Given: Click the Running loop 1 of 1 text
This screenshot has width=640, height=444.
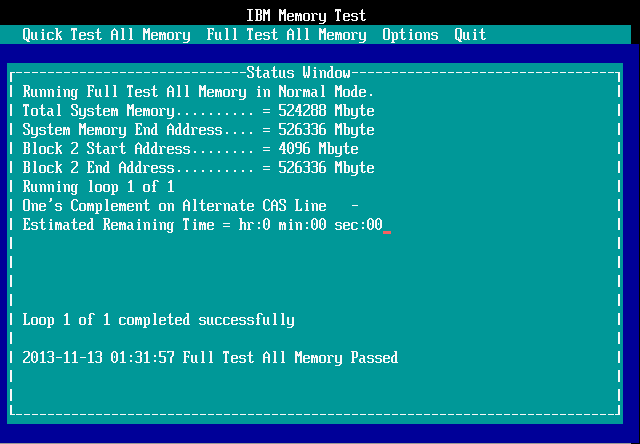Looking at the screenshot, I should 98,187.
